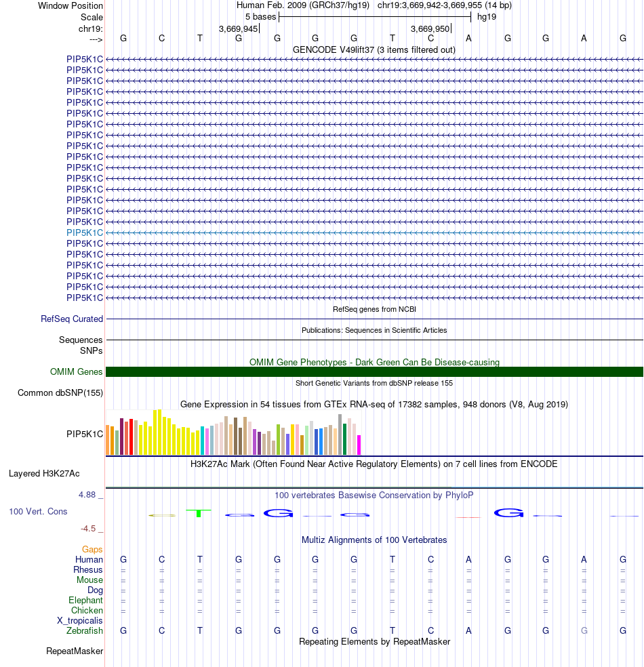Click the Window Position label
The height and width of the screenshot is (667, 644).
tap(71, 5)
